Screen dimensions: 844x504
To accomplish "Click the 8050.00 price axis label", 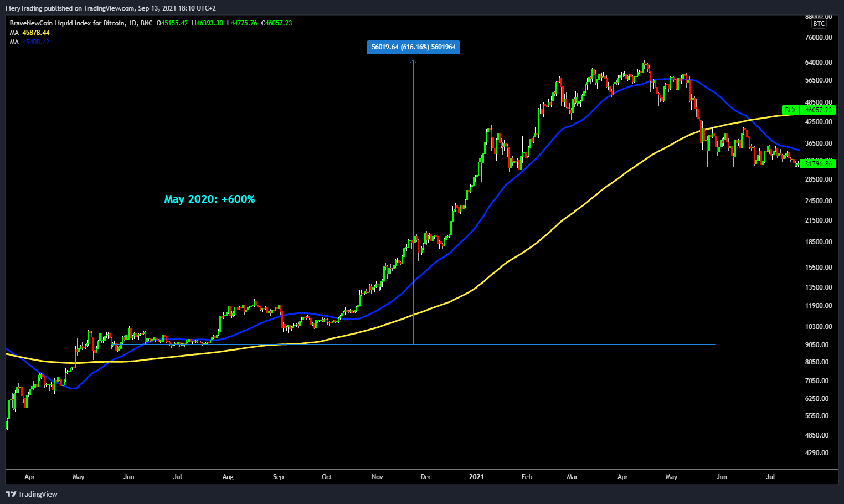I will click(x=817, y=362).
